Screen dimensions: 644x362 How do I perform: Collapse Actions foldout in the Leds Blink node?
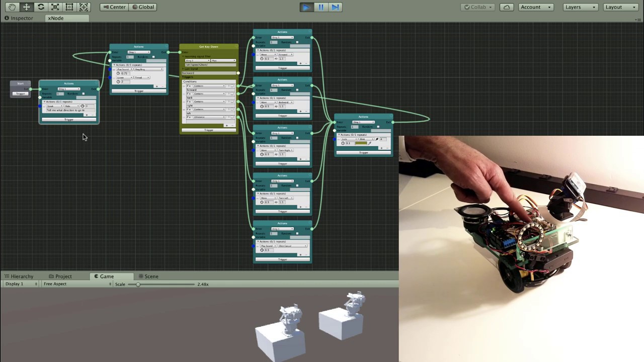(340, 135)
